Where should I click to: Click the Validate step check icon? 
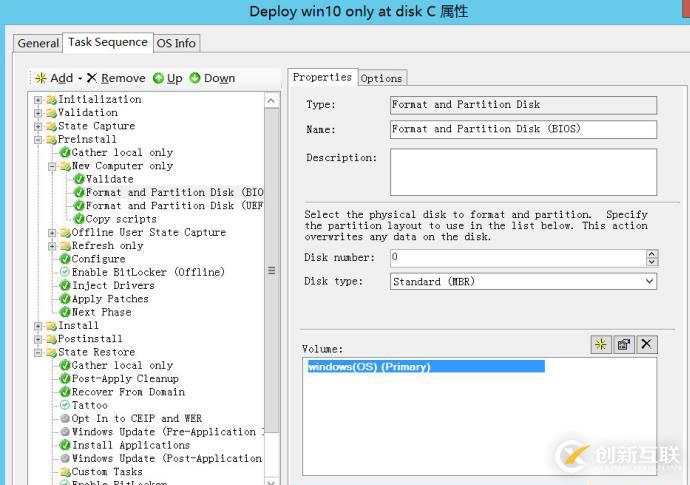[x=79, y=179]
